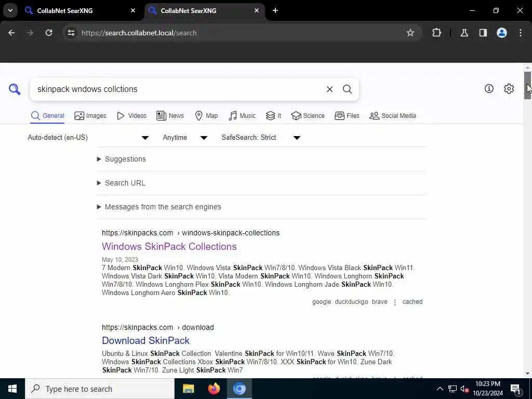The image size is (532, 399).
Task: Switch to News category
Action: tap(170, 116)
